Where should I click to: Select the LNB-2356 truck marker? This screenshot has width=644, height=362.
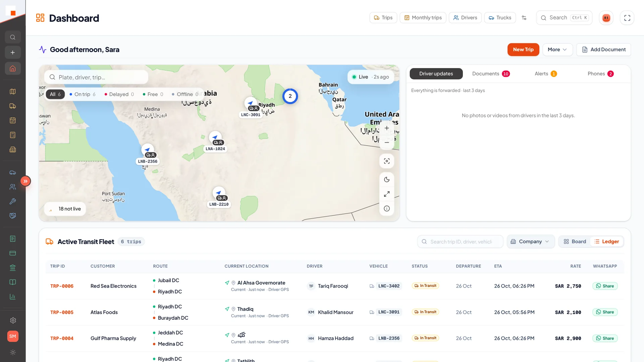coord(148,155)
